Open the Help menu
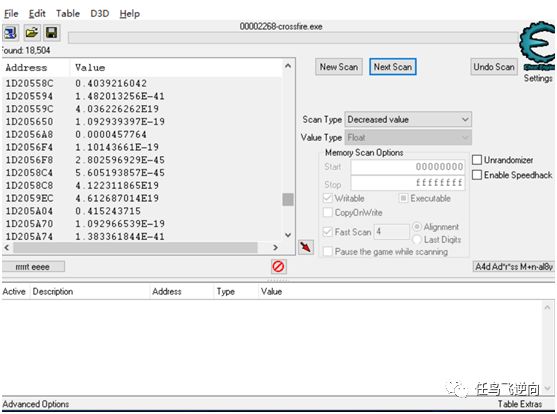Screen dimensions: 557x414 pyautogui.click(x=130, y=14)
